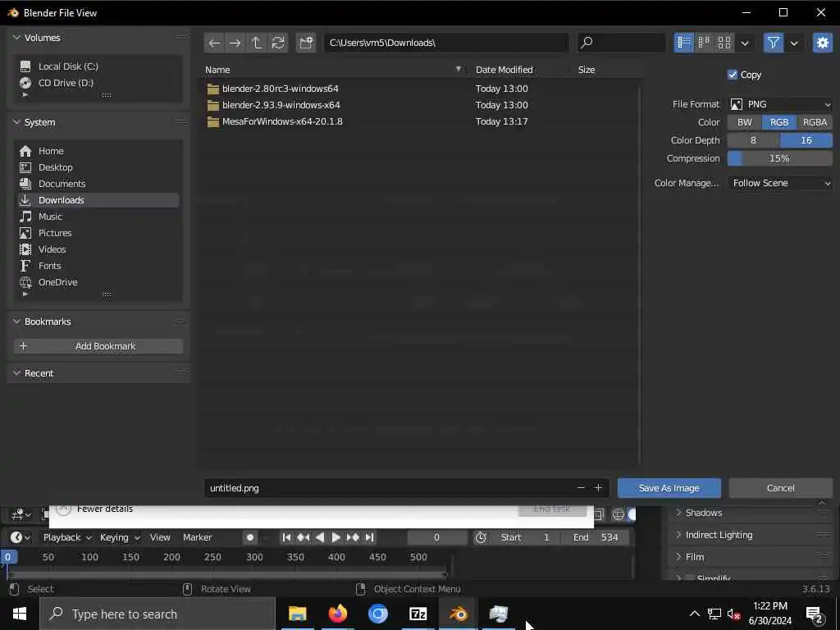Uncheck the Copy checkbox
This screenshot has width=840, height=630.
click(x=733, y=75)
